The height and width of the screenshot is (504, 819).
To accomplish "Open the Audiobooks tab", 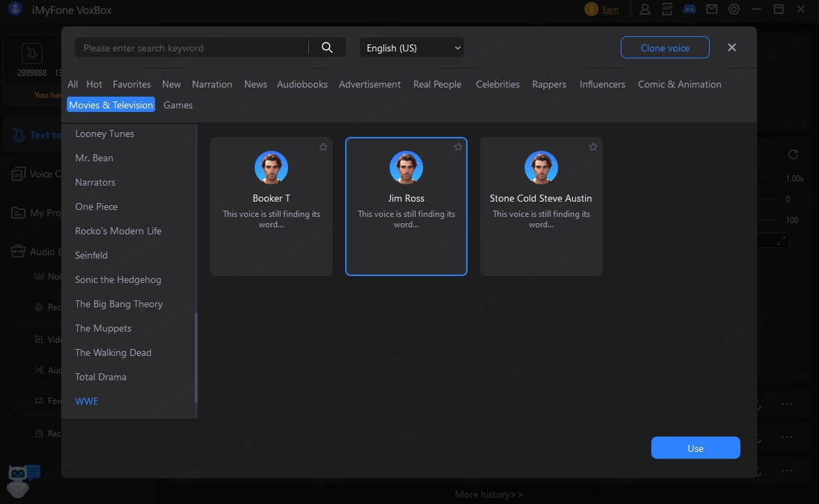I will tap(303, 84).
